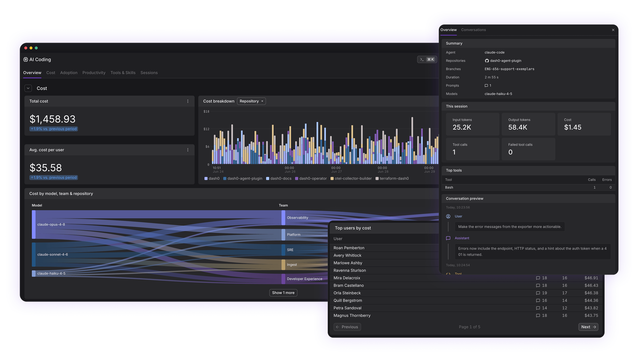
Task: Toggle dash0-operator legend swatch
Action: [x=297, y=179]
